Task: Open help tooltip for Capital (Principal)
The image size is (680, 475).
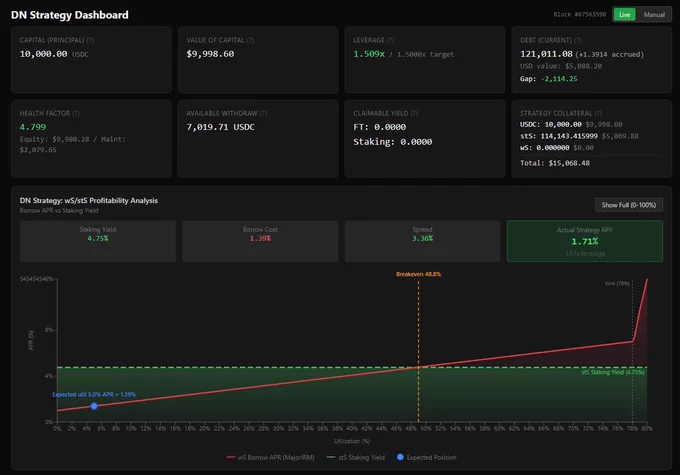Action: coord(90,40)
